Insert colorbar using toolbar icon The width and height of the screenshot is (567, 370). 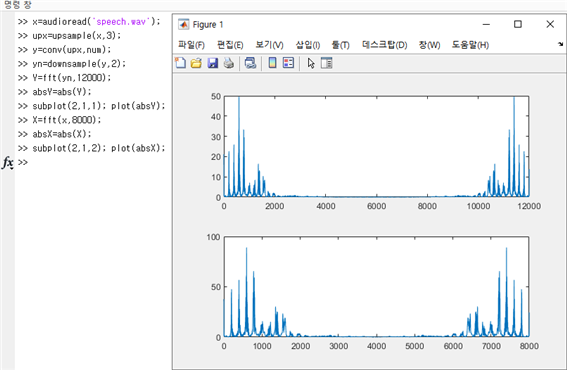click(272, 63)
